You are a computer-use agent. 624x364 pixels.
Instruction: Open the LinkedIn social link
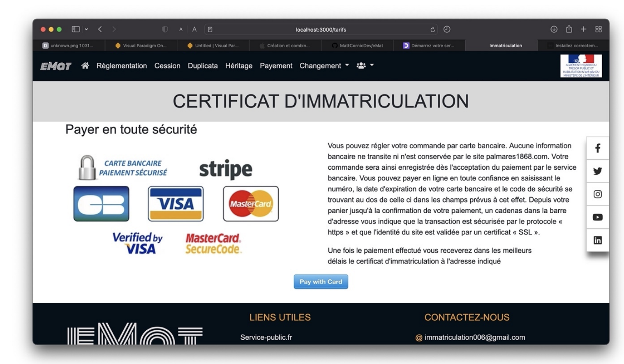click(598, 240)
